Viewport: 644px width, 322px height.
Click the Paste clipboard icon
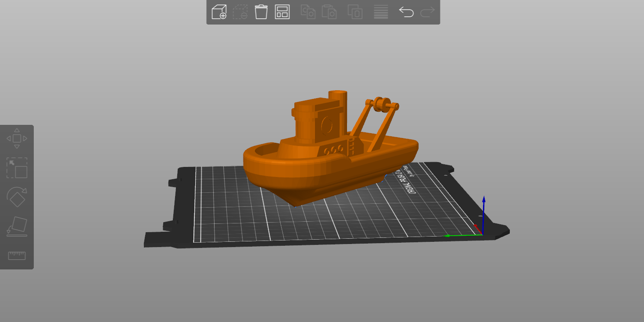point(329,12)
